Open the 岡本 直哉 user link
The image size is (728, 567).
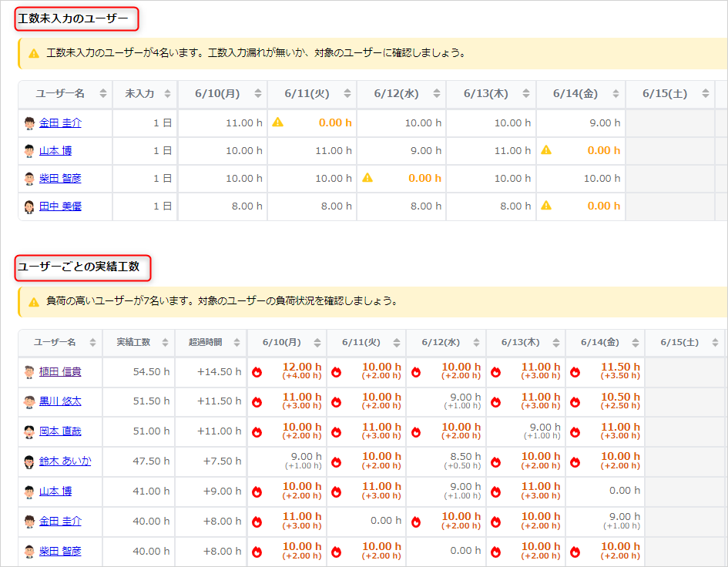coord(60,431)
